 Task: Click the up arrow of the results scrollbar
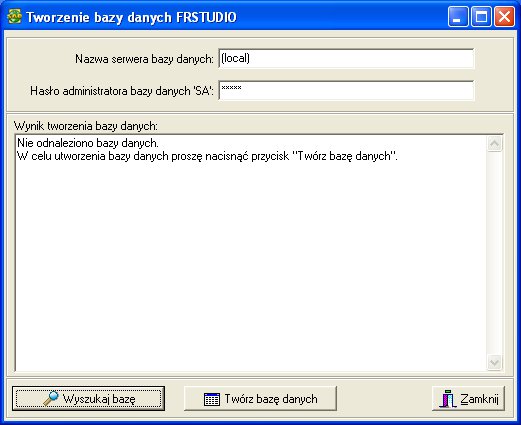pyautogui.click(x=494, y=144)
